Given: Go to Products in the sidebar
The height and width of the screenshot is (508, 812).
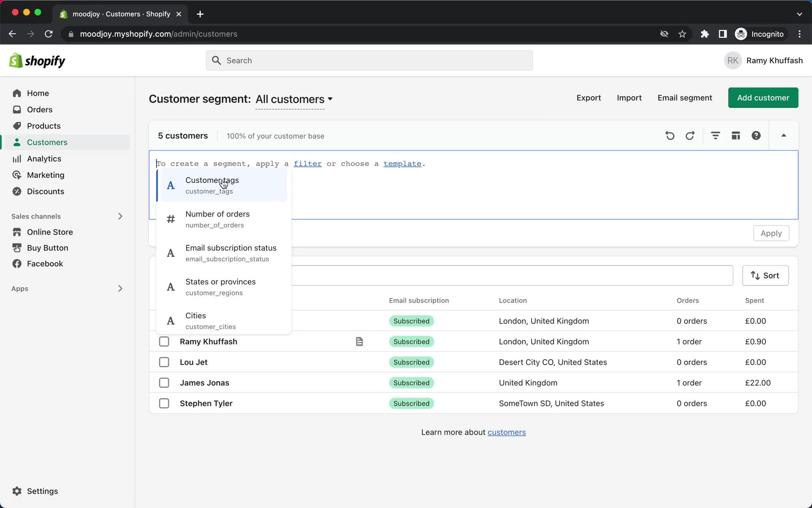Looking at the screenshot, I should click(44, 126).
